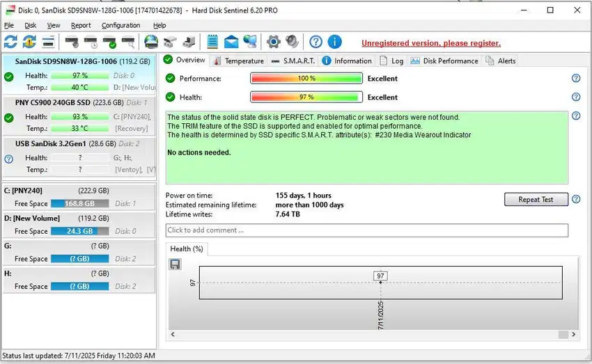Click the blue envelope send email icon

231,42
